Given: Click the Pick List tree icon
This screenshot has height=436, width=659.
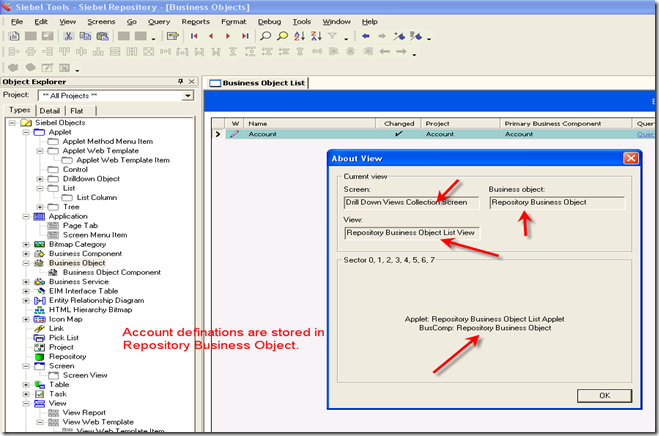Looking at the screenshot, I should point(39,338).
